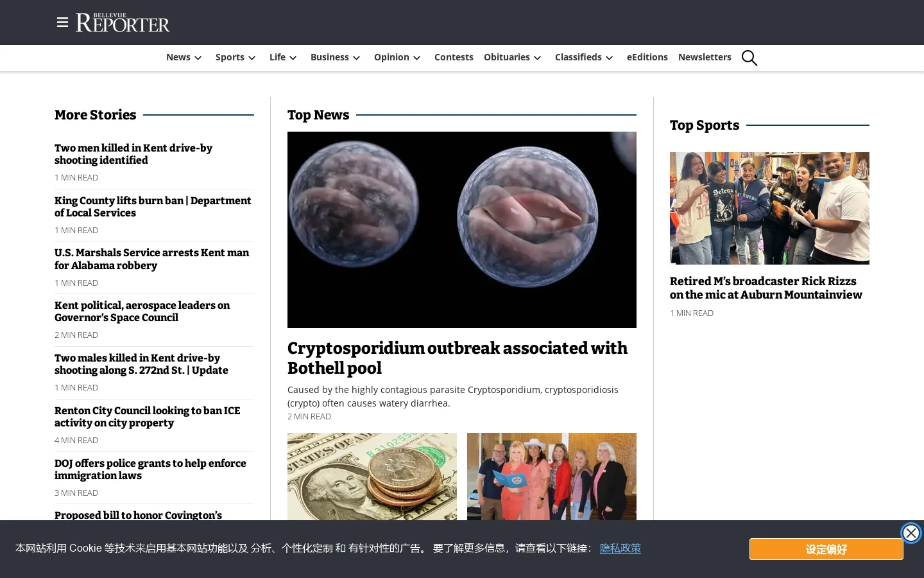Open the Top Sports group photo thumbnail
924x578 pixels.
769,208
